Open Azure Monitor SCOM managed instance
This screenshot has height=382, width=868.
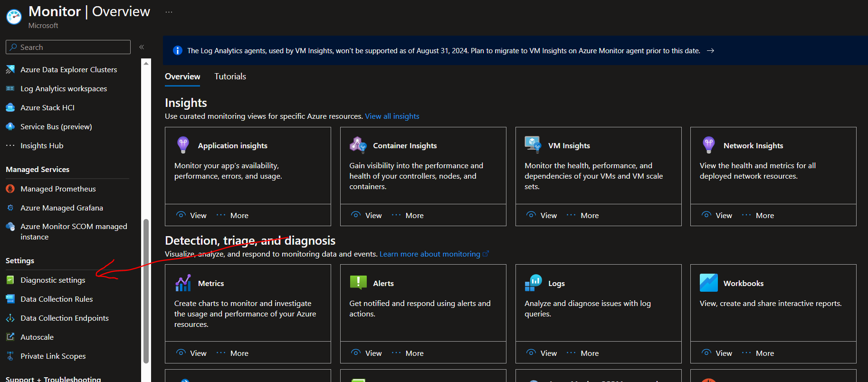[74, 231]
